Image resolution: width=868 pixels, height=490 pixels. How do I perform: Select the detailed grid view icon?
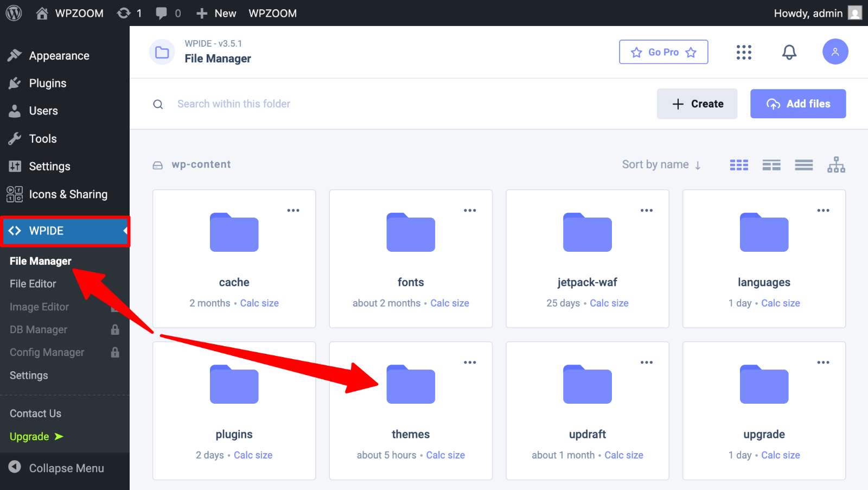point(771,164)
